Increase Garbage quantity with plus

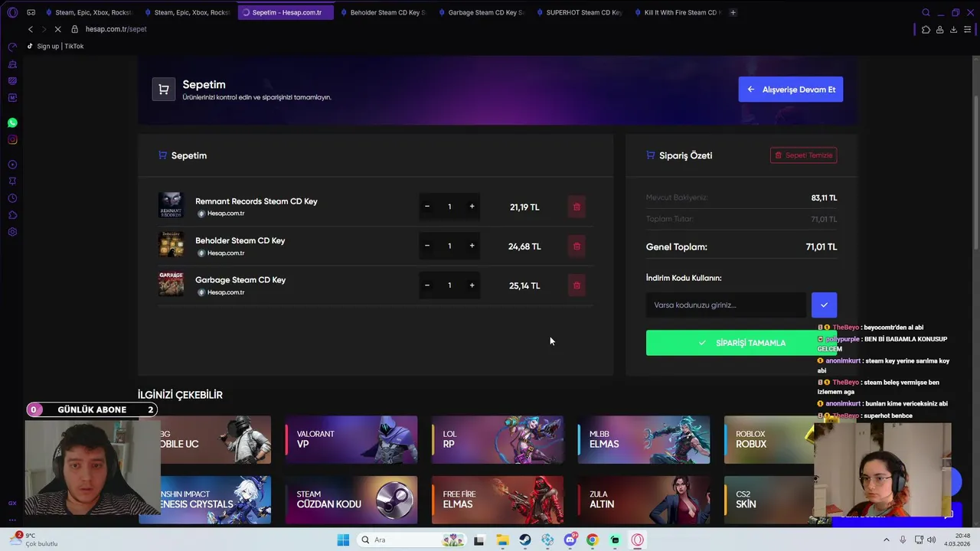(x=472, y=285)
